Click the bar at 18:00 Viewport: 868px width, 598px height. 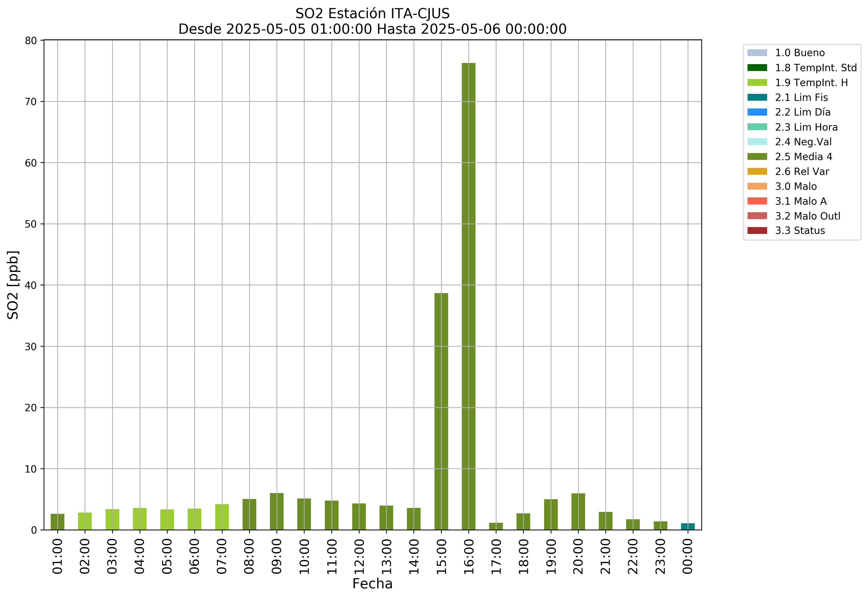click(x=523, y=522)
